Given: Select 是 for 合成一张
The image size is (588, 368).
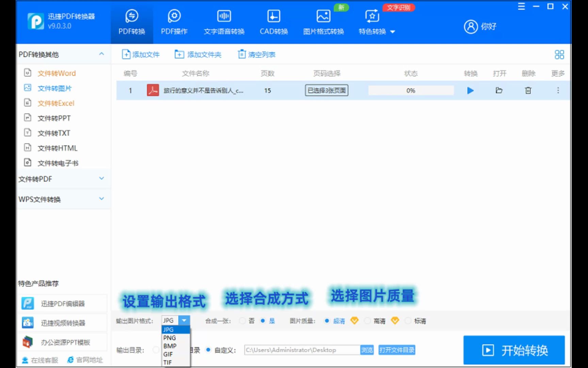Looking at the screenshot, I should [x=263, y=321].
